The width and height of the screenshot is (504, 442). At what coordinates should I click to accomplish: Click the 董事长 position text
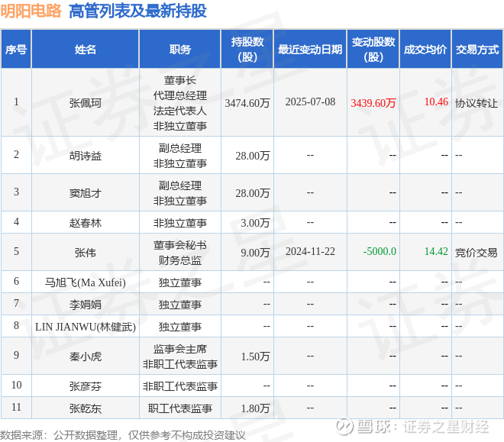180,80
